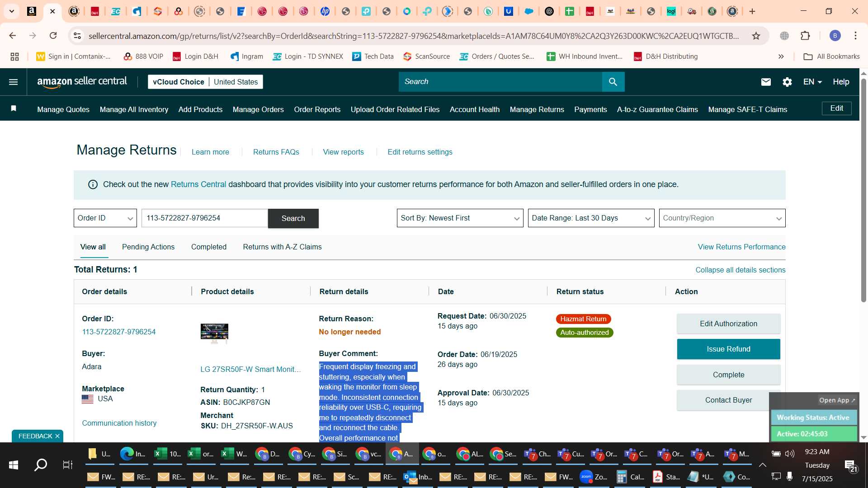The width and height of the screenshot is (868, 488).
Task: Click the Seller Central header search field
Action: pos(500,82)
